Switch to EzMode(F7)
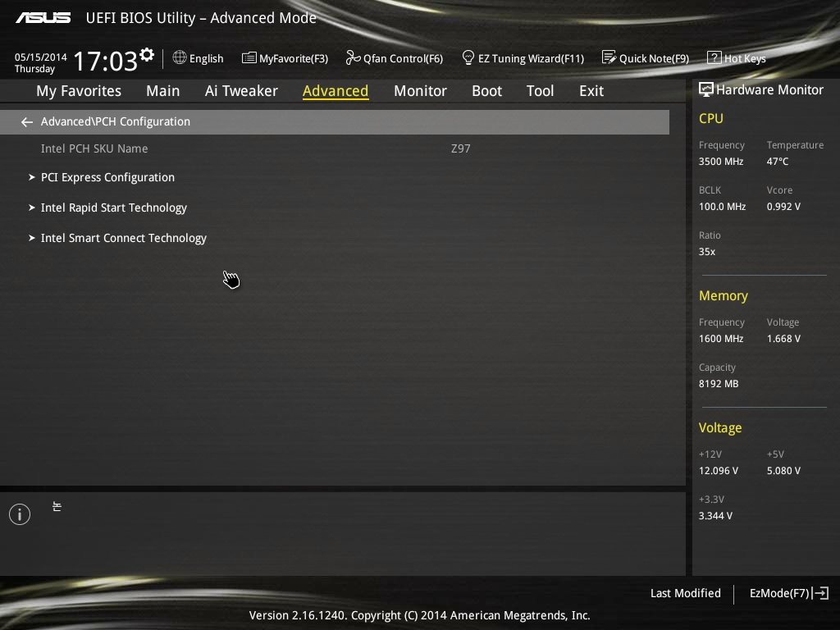The width and height of the screenshot is (840, 630). point(779,593)
